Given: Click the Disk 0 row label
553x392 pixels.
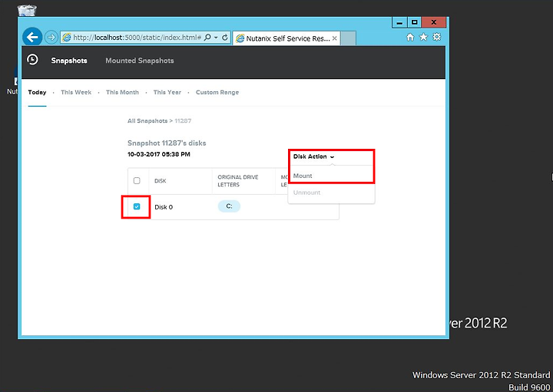Looking at the screenshot, I should click(x=164, y=207).
